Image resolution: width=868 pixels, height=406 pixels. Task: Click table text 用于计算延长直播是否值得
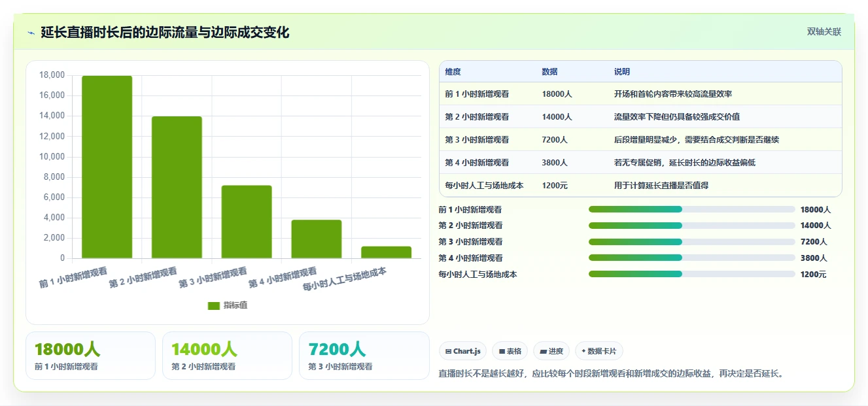coord(661,186)
